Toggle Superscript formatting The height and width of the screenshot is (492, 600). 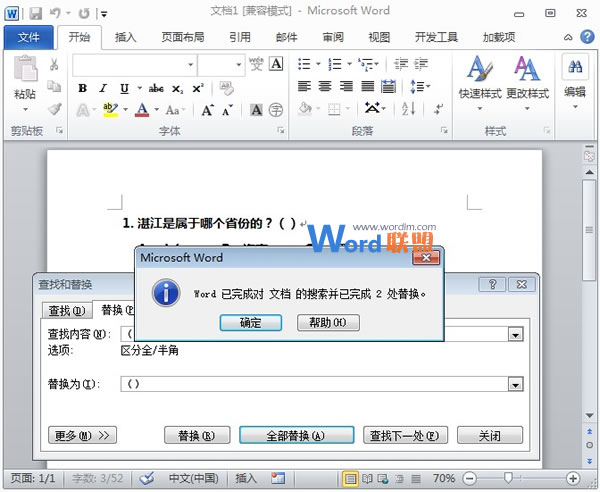(198, 88)
